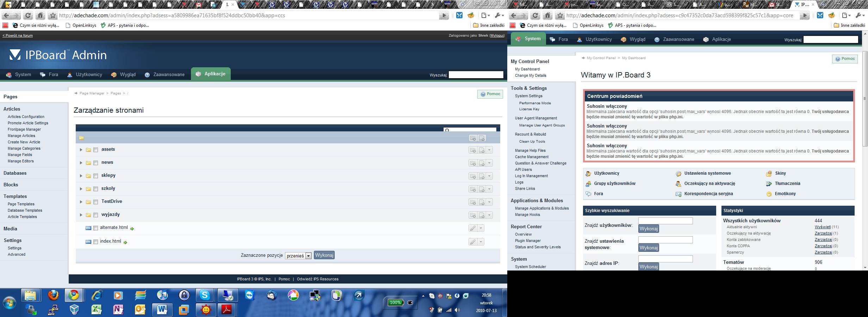Screen dimensions: 868x317
Task: Click the add folder icon in assets row
Action: tap(473, 150)
